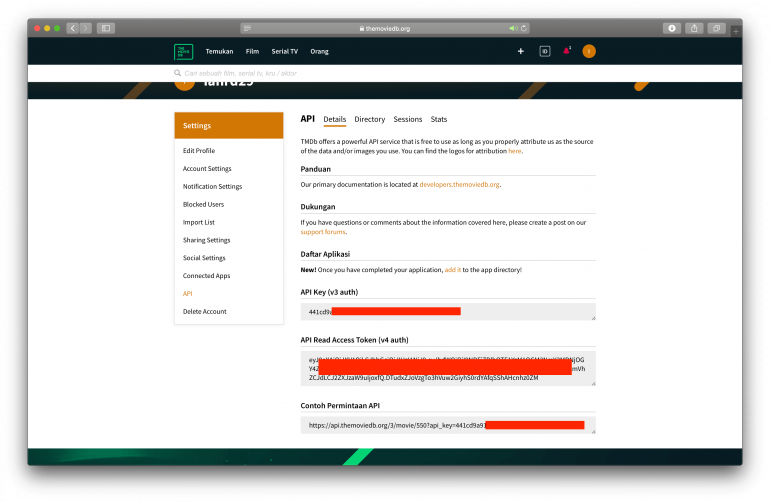Open Safari downloads icon
Screen dimensions: 770x502
point(671,28)
